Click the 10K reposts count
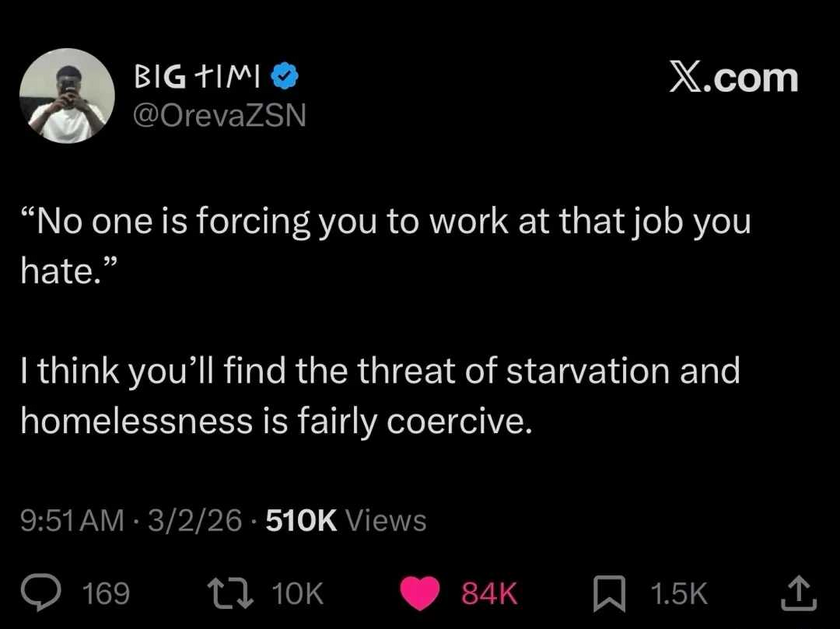Image resolution: width=840 pixels, height=629 pixels. tap(297, 594)
